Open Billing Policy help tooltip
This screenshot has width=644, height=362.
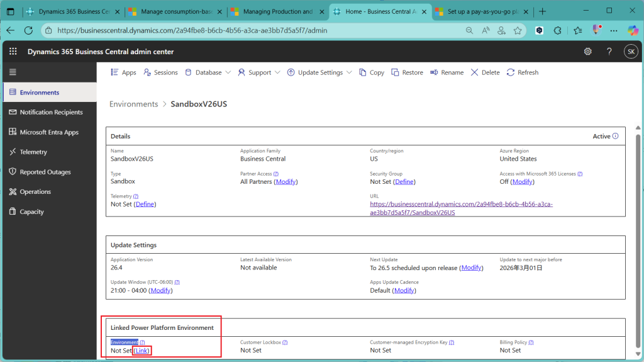pyautogui.click(x=531, y=342)
